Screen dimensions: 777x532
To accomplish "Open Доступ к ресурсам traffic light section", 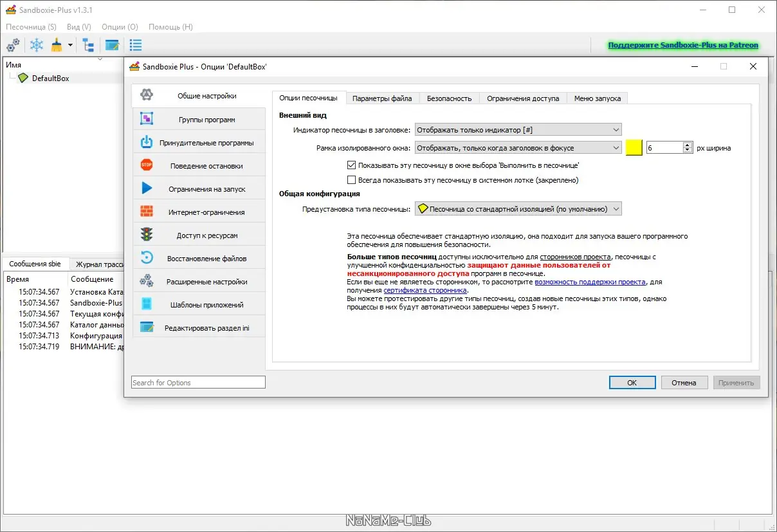I will click(199, 235).
